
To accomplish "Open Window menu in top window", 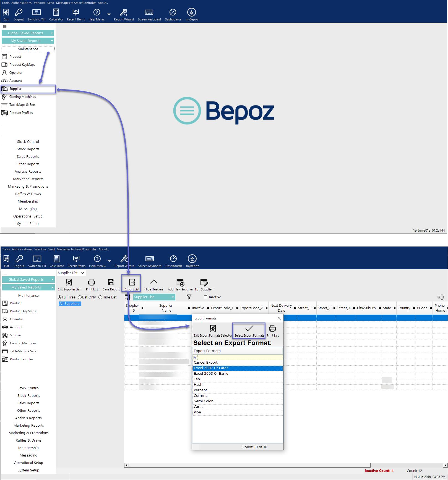I will point(40,3).
